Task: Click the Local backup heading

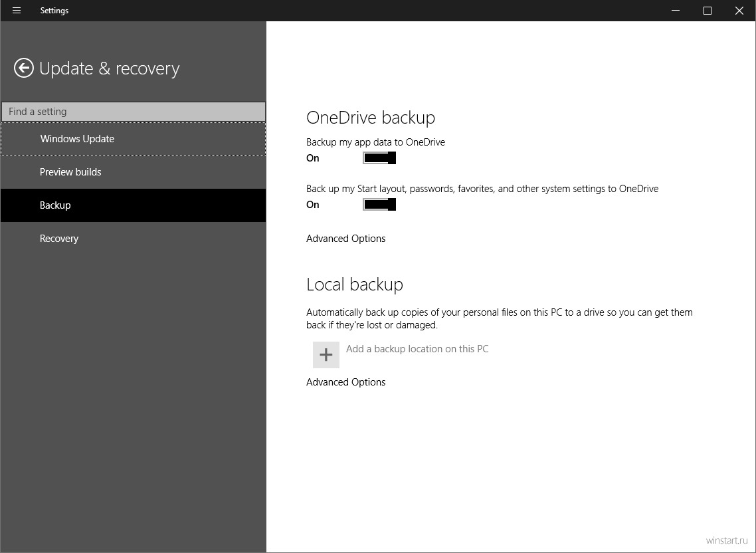Action: (354, 284)
